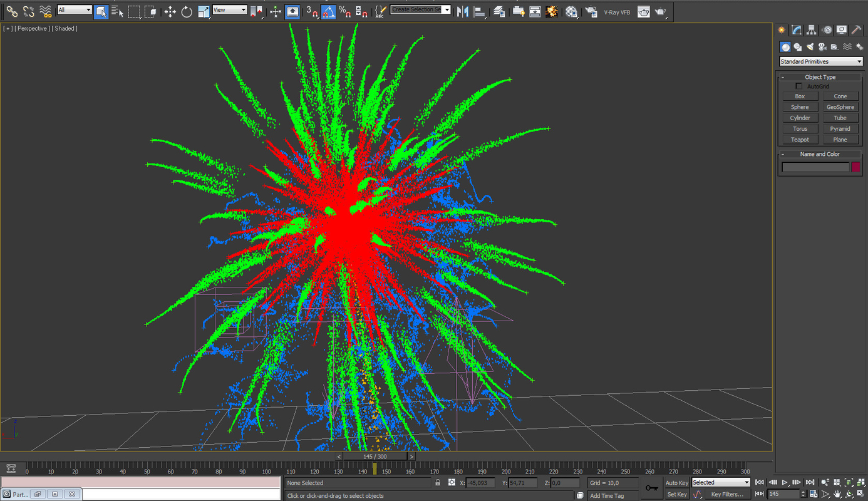This screenshot has height=501, width=868.
Task: Enable the Angle Snap toggle icon
Action: click(328, 11)
